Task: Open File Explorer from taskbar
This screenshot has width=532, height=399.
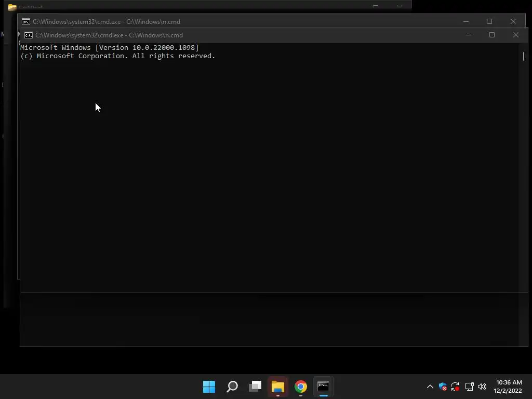Action: tap(278, 387)
